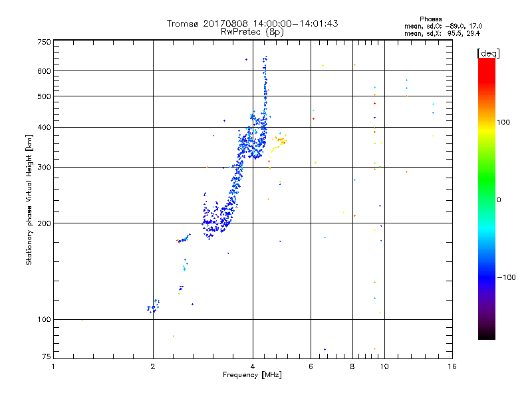The image size is (532, 399).
Task: Click the 200 tick label on height axis
Action: [x=44, y=223]
